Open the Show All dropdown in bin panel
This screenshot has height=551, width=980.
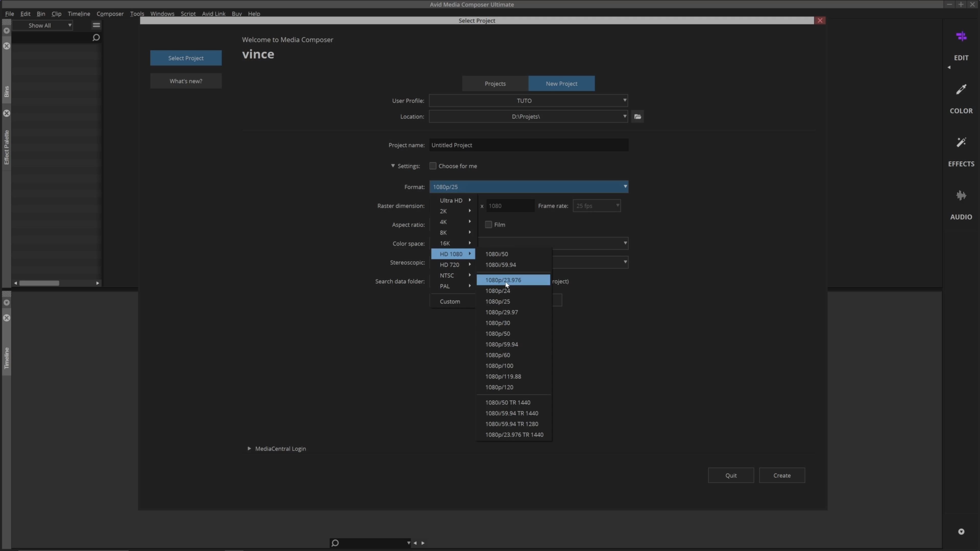tap(43, 26)
